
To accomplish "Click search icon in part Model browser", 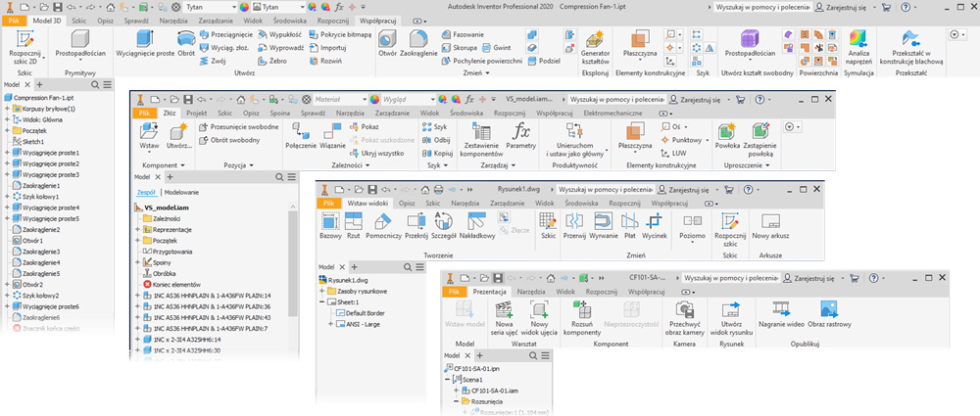I will point(95,85).
